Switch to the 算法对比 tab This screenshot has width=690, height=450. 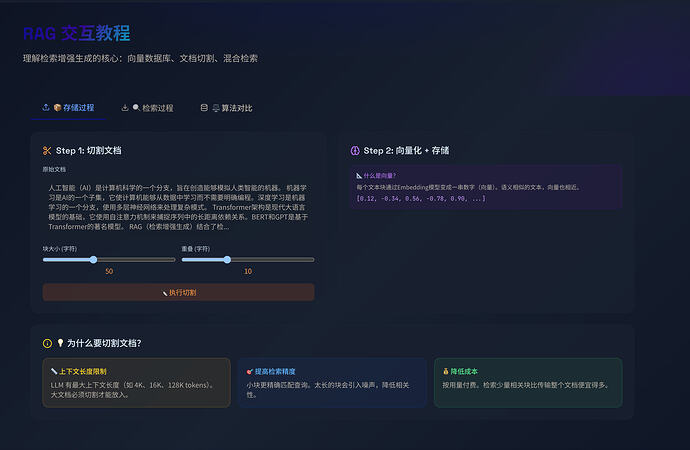pos(227,108)
